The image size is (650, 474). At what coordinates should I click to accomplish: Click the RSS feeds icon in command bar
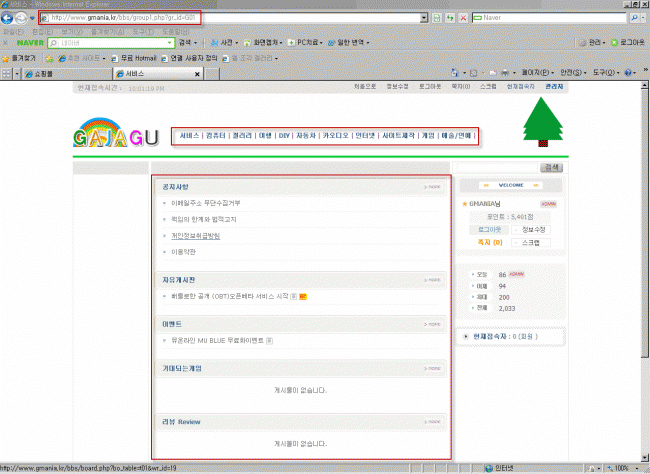click(x=473, y=73)
